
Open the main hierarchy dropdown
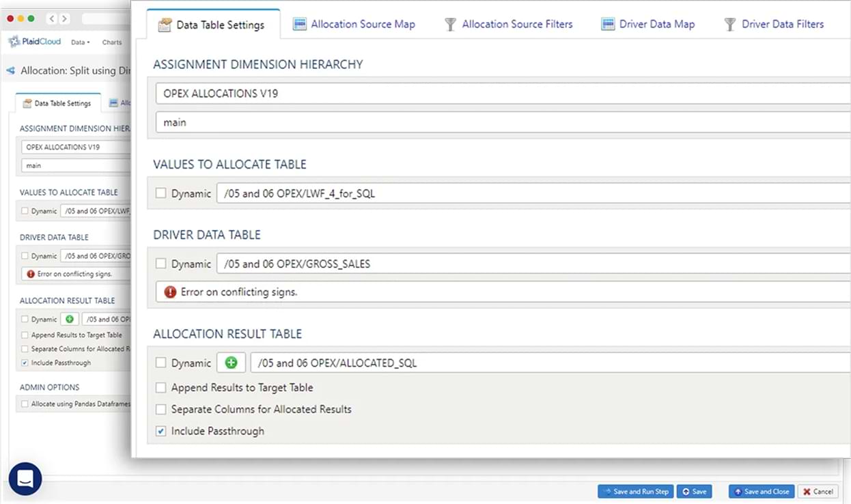coord(503,122)
